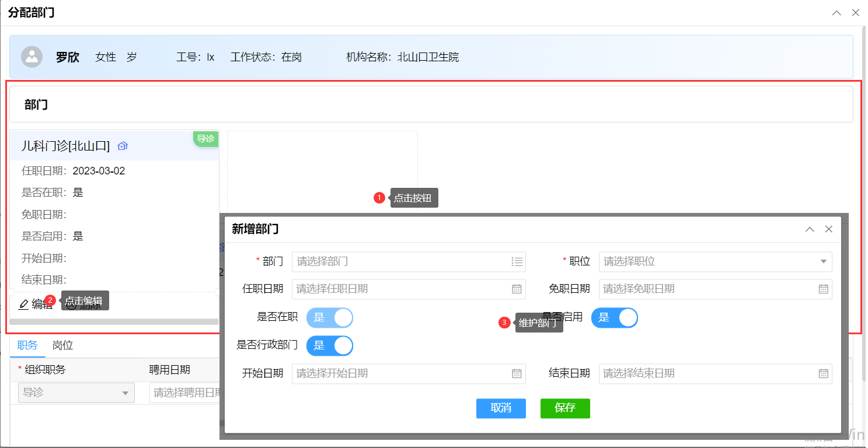The width and height of the screenshot is (868, 448).
Task: Click the name 罗欣 in header
Action: (x=68, y=57)
